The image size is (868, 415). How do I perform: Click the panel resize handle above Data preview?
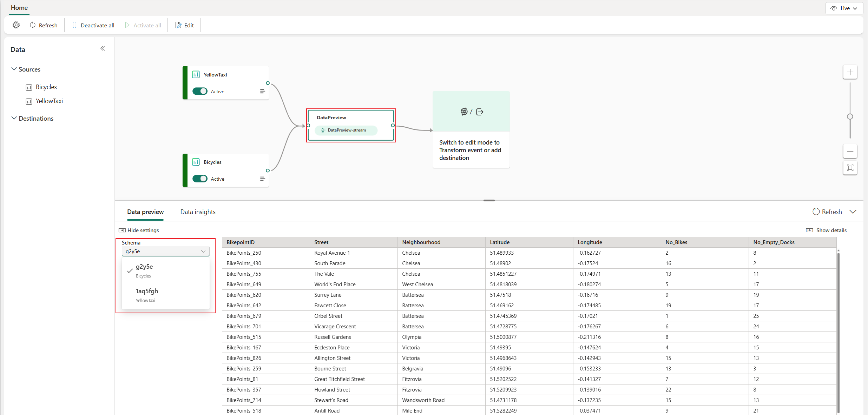tap(489, 200)
